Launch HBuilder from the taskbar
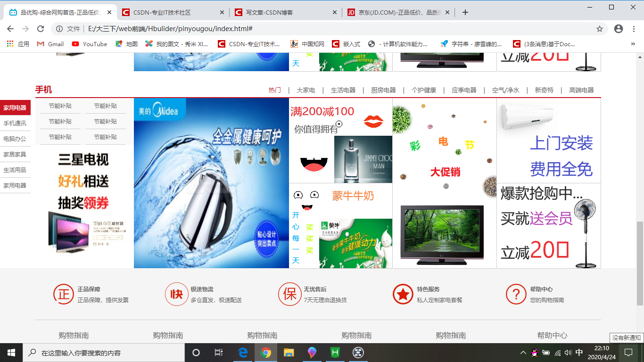Screen dimensions: 644x362 click(335, 352)
